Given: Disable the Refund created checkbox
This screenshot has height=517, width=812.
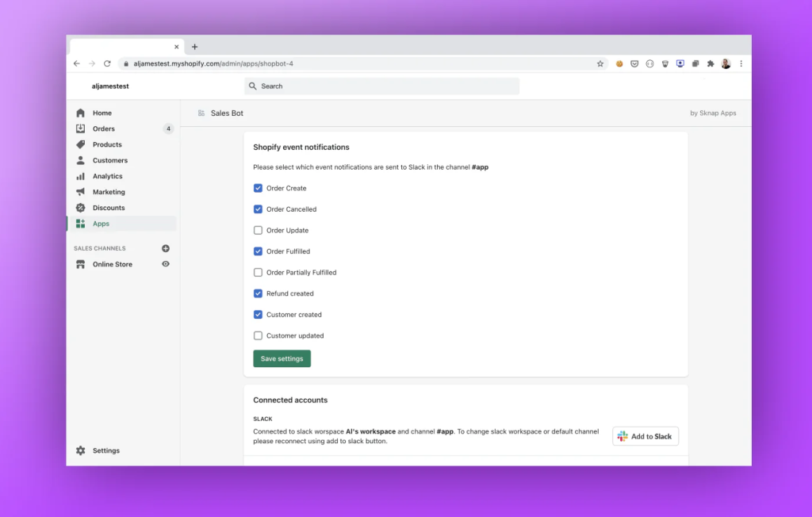Looking at the screenshot, I should coord(258,293).
